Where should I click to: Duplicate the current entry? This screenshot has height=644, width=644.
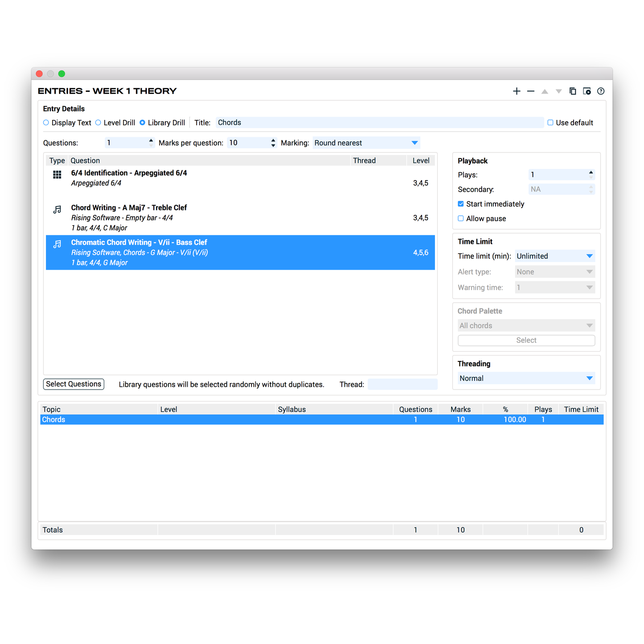pos(573,91)
